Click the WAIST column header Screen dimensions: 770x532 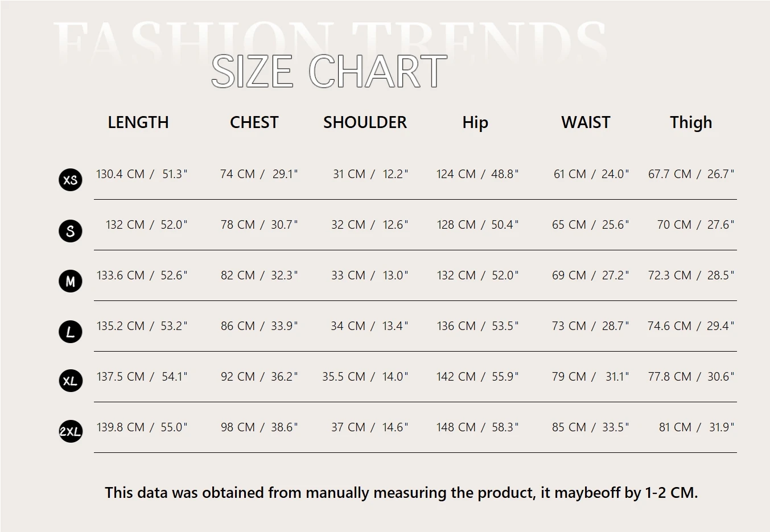586,122
